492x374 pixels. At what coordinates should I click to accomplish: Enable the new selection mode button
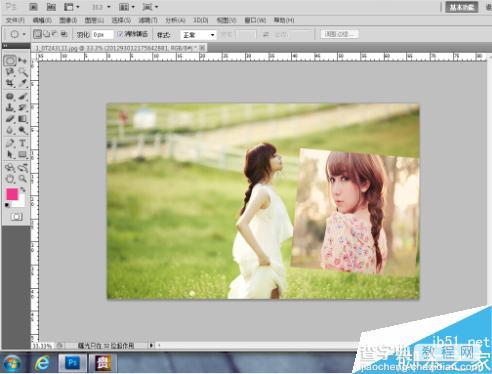click(x=38, y=34)
